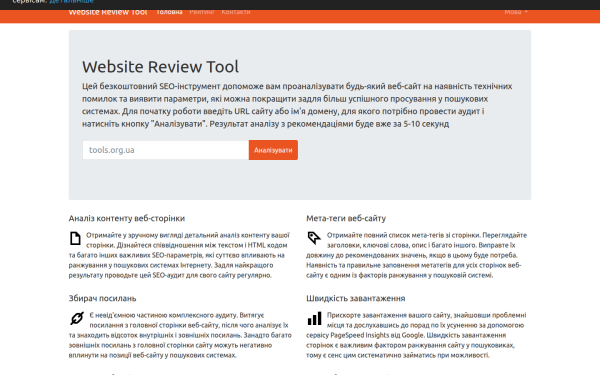Click the Аналіз контенту веб-сторінки heading
This screenshot has height=375, width=600.
pos(127,218)
